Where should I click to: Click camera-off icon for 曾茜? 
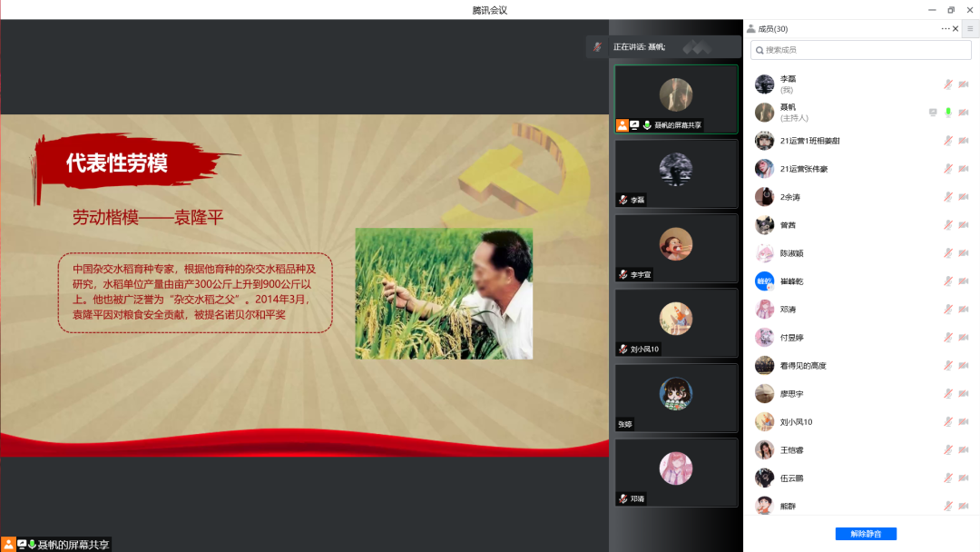(x=964, y=225)
